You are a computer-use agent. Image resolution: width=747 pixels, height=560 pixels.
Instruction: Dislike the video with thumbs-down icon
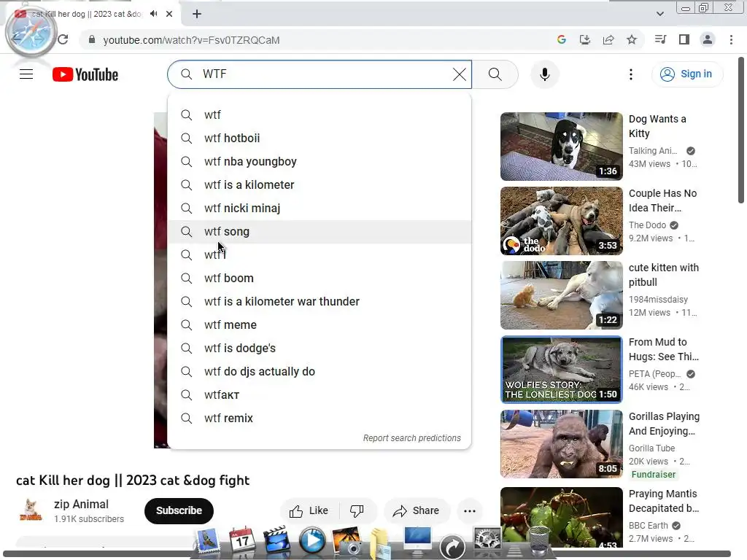(x=357, y=510)
